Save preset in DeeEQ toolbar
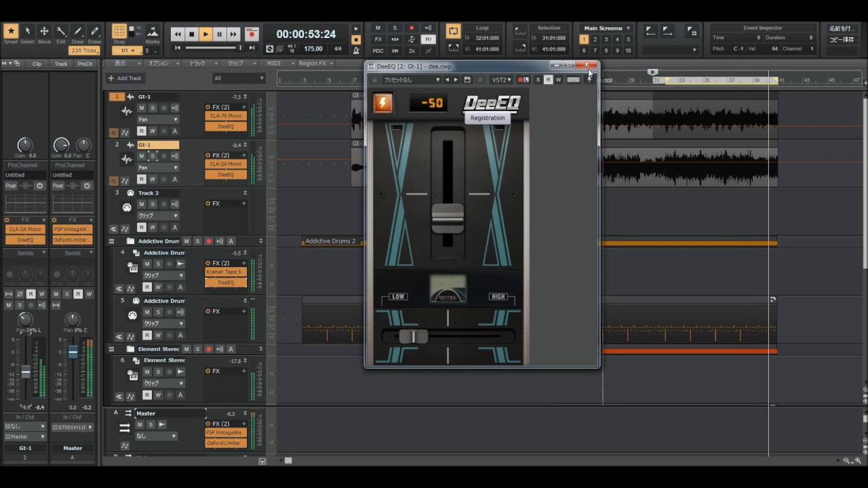The image size is (868, 488). [x=467, y=79]
